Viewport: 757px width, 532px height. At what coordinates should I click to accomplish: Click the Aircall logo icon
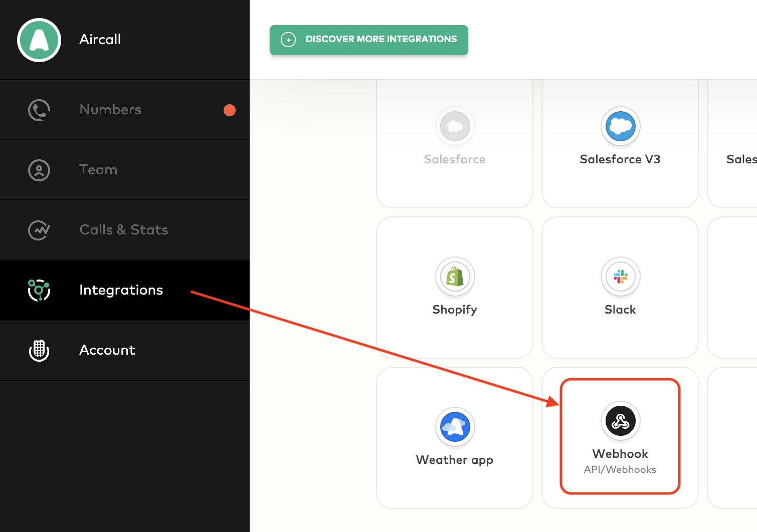click(x=39, y=40)
